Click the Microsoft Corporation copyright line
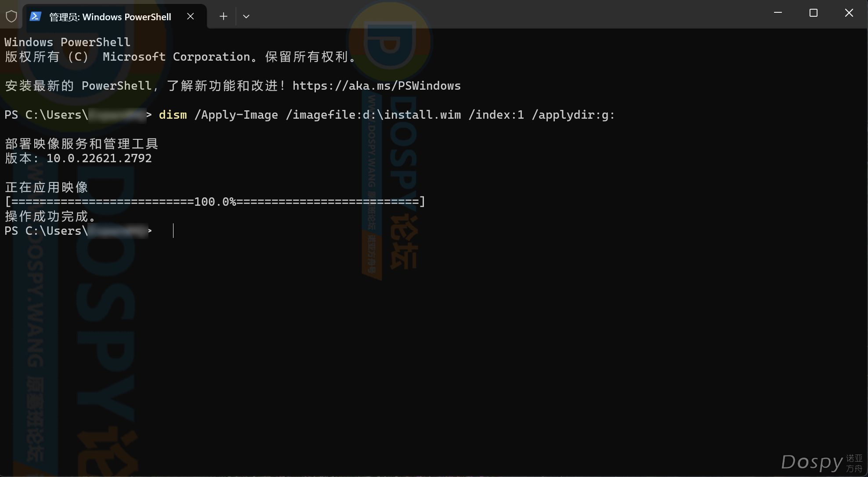Image resolution: width=868 pixels, height=477 pixels. (180, 57)
